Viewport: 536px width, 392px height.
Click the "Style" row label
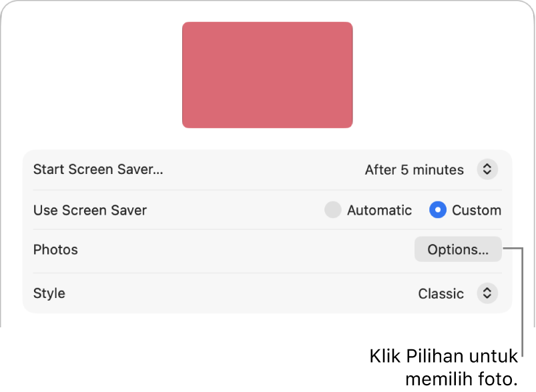(49, 293)
